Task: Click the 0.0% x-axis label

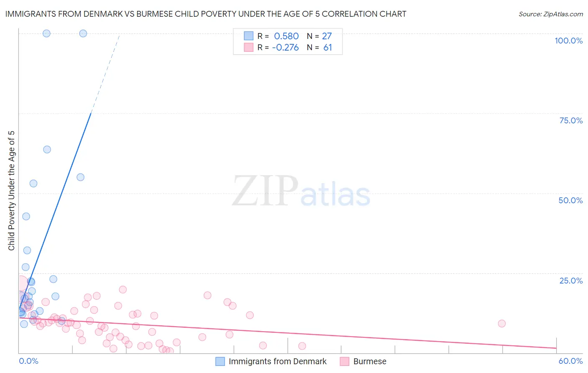Action: pos(29,361)
